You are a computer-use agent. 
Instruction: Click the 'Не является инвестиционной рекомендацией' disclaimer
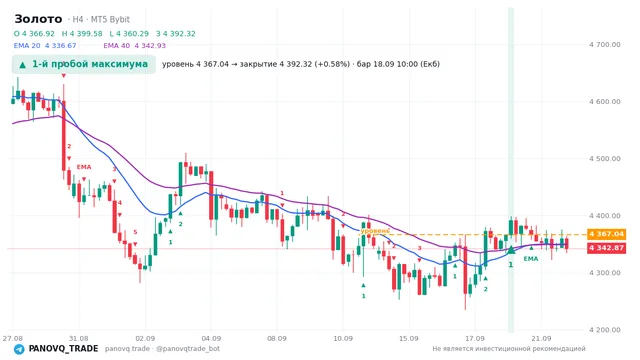[509, 349]
